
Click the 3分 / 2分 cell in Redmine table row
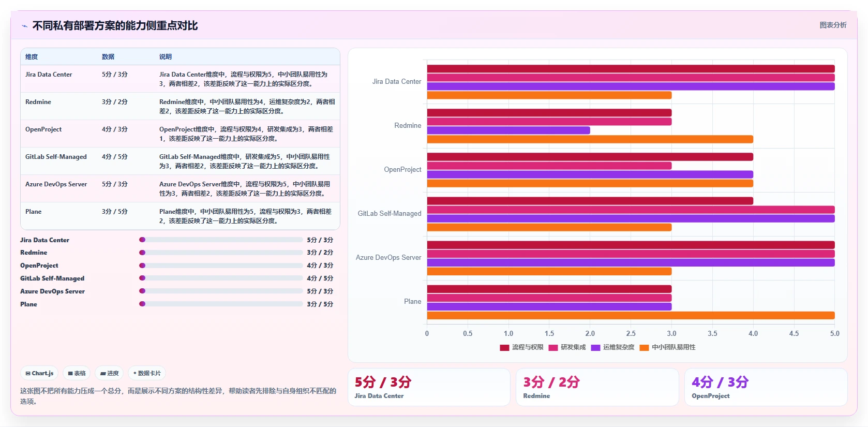click(115, 102)
